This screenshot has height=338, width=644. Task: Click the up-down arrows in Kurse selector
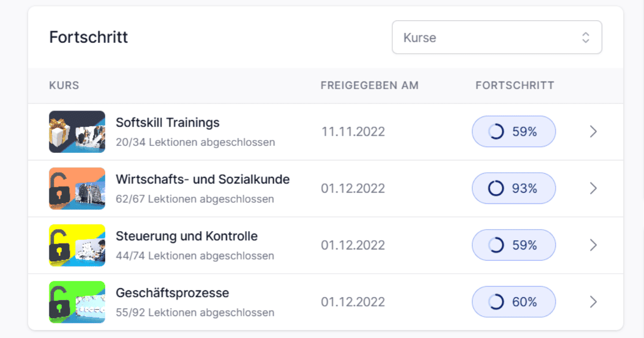[586, 38]
